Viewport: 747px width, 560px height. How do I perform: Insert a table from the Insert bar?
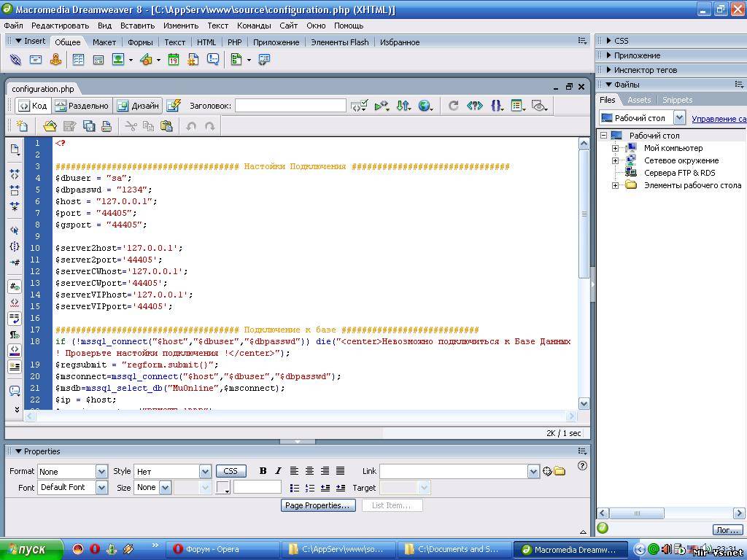pos(78,60)
